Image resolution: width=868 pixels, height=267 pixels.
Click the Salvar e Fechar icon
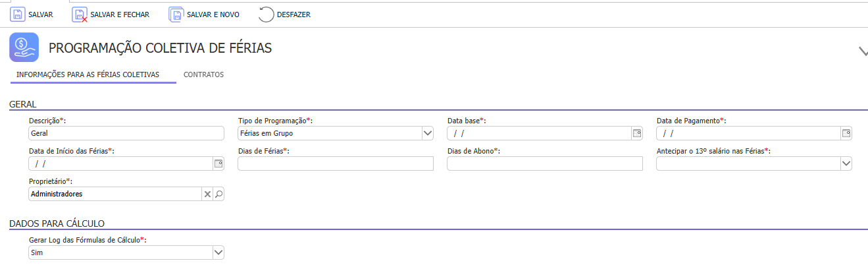pos(80,15)
